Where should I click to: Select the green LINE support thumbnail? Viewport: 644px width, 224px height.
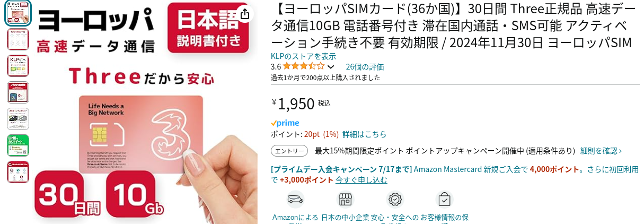(x=18, y=145)
